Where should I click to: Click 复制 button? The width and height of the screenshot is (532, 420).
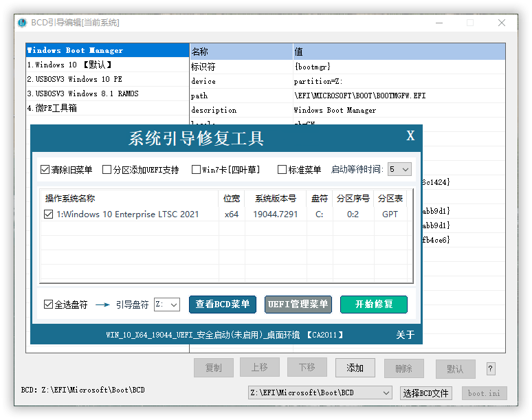[x=213, y=368]
